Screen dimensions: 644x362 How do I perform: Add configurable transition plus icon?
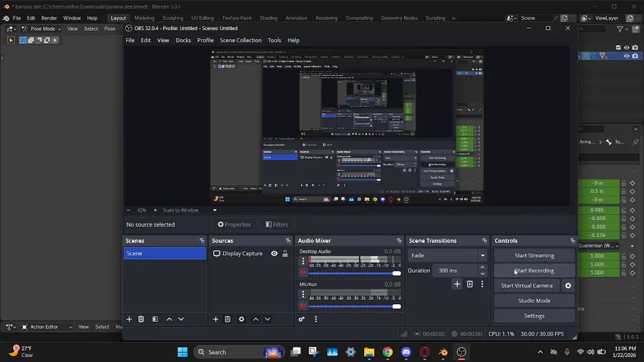[457, 284]
